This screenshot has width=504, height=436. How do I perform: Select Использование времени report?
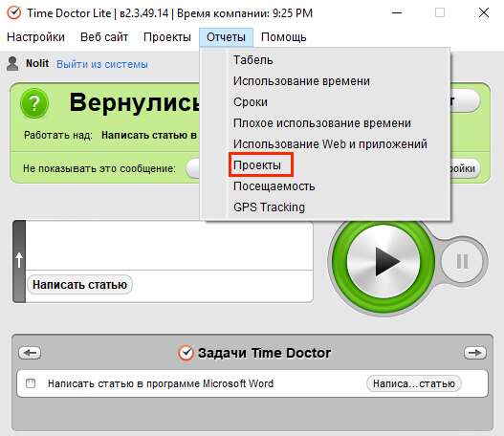coord(301,81)
